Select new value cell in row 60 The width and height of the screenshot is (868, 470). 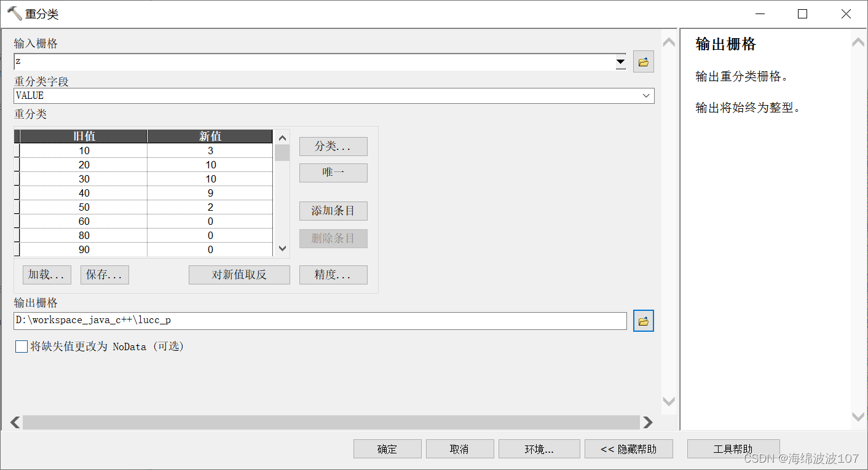[x=210, y=221]
